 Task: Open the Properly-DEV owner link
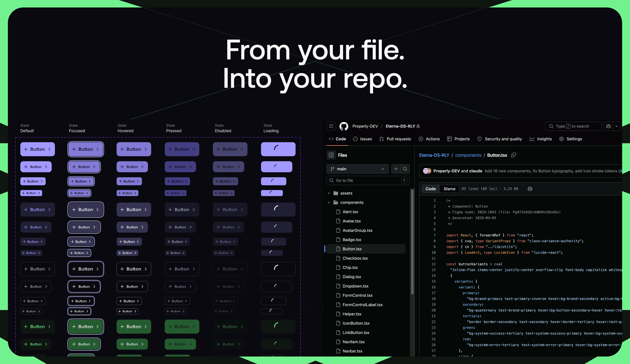365,126
